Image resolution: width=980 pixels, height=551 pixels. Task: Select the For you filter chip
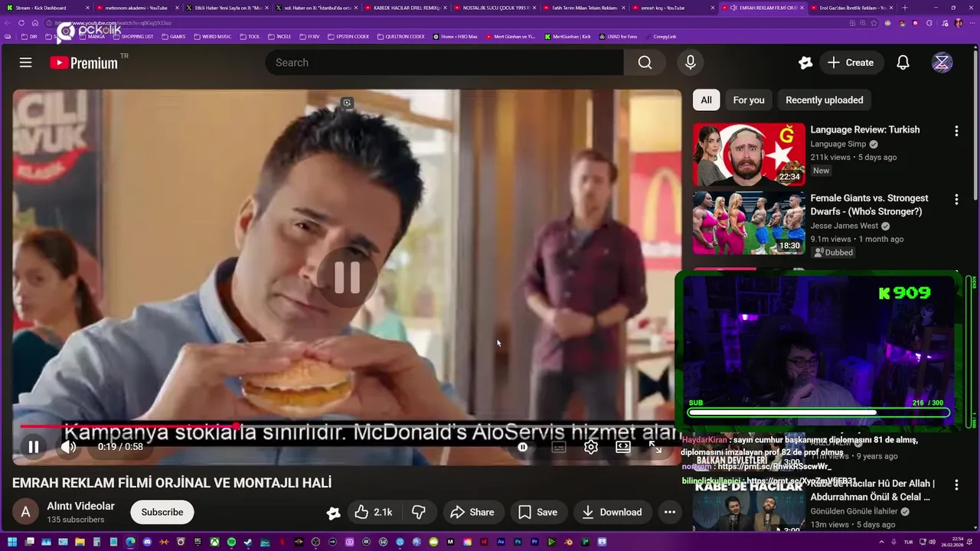(749, 100)
